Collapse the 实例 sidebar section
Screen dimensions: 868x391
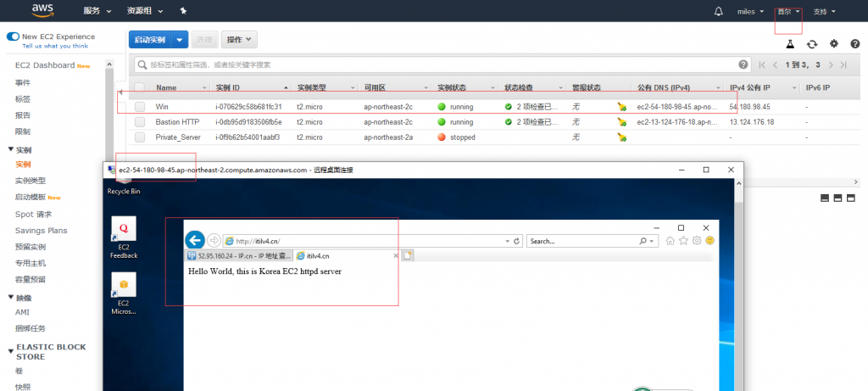click(10, 149)
